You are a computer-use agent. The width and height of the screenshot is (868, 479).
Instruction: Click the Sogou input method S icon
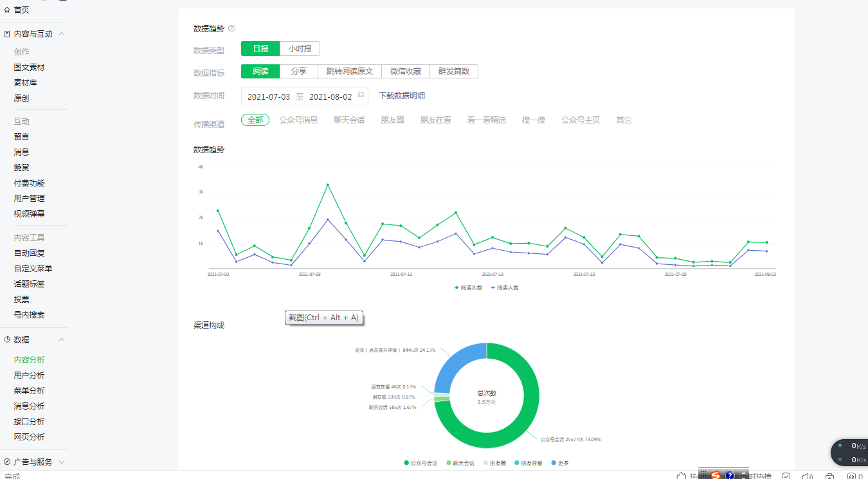pos(716,475)
